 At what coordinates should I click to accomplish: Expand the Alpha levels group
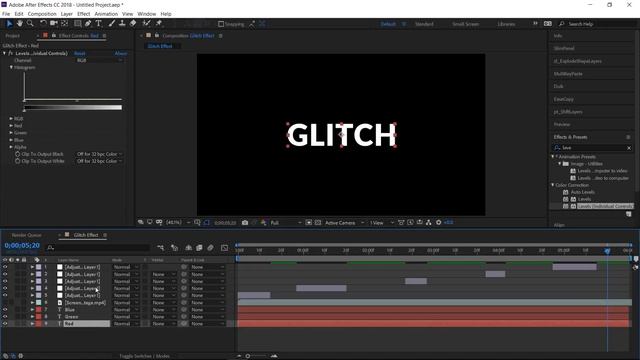click(11, 147)
